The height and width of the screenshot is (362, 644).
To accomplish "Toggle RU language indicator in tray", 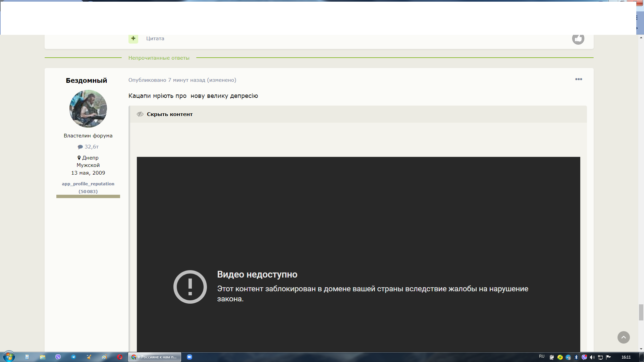I will coord(541,356).
